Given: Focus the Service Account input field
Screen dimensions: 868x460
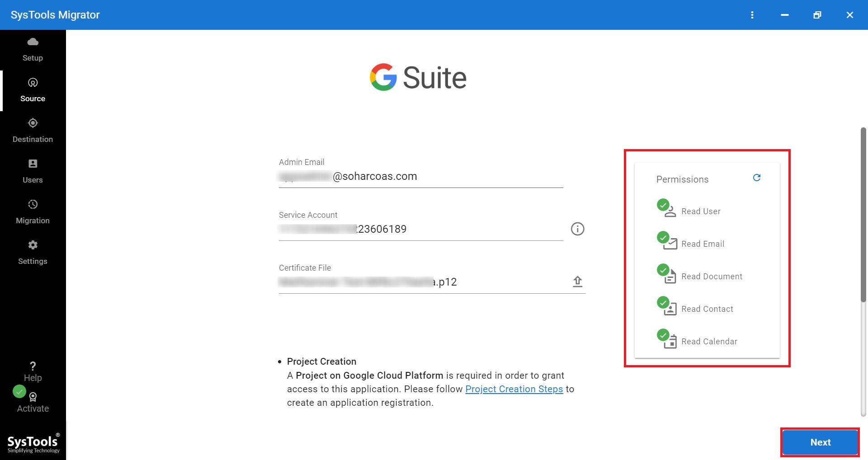Looking at the screenshot, I should [x=421, y=230].
